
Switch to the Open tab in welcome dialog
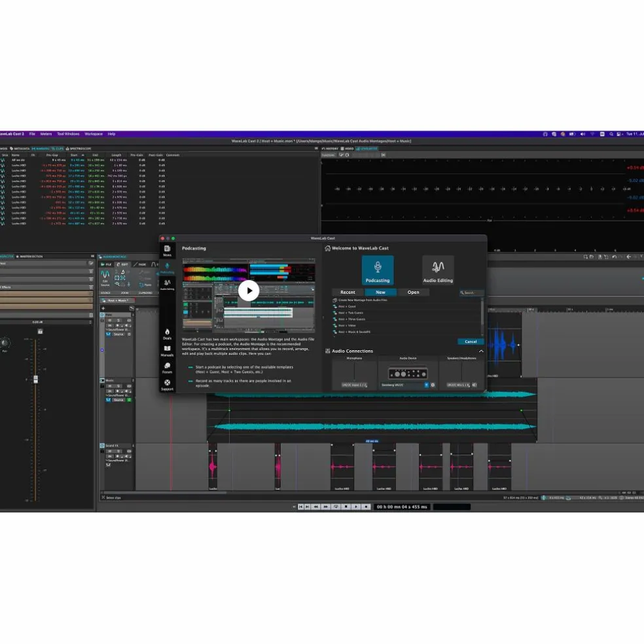pos(413,292)
